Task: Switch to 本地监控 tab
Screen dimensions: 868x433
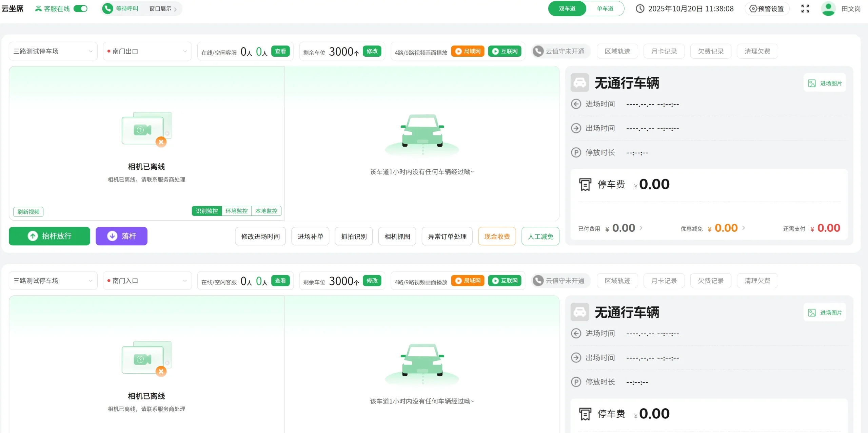Action: [x=266, y=211]
